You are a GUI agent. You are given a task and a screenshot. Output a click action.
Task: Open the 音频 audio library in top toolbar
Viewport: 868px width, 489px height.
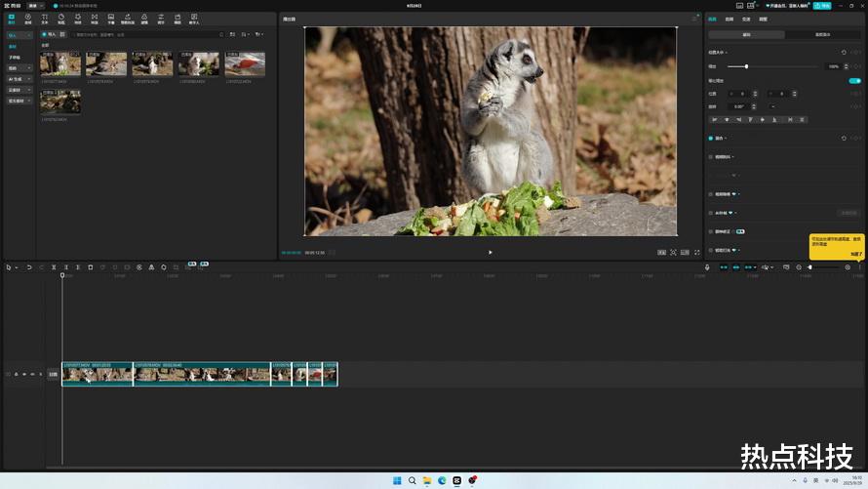click(27, 19)
